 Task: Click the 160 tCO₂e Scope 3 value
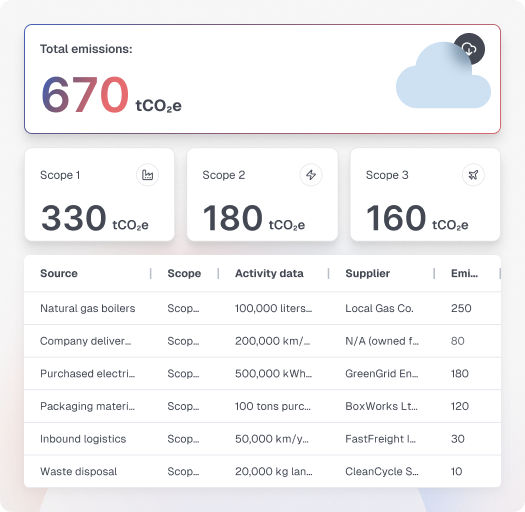point(417,218)
